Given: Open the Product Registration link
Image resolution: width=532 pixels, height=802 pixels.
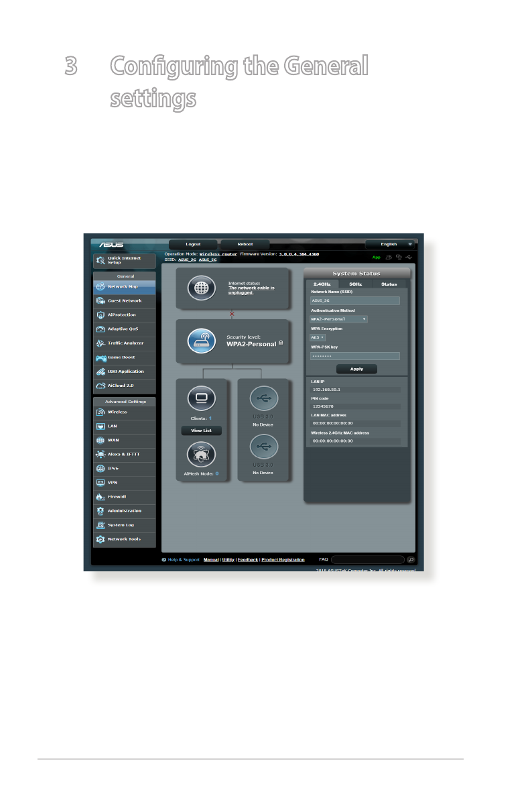Looking at the screenshot, I should click(x=283, y=559).
